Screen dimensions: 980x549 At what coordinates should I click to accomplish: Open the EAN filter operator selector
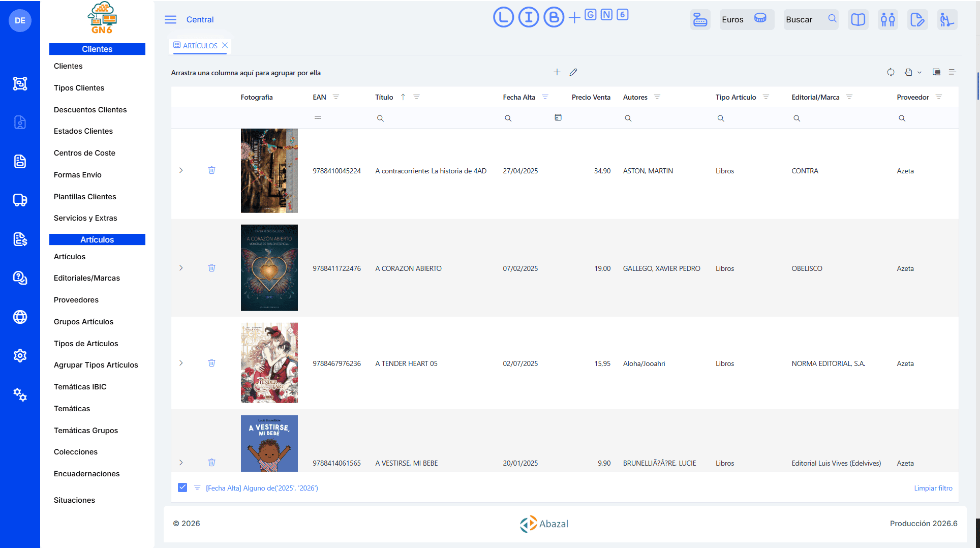(318, 117)
